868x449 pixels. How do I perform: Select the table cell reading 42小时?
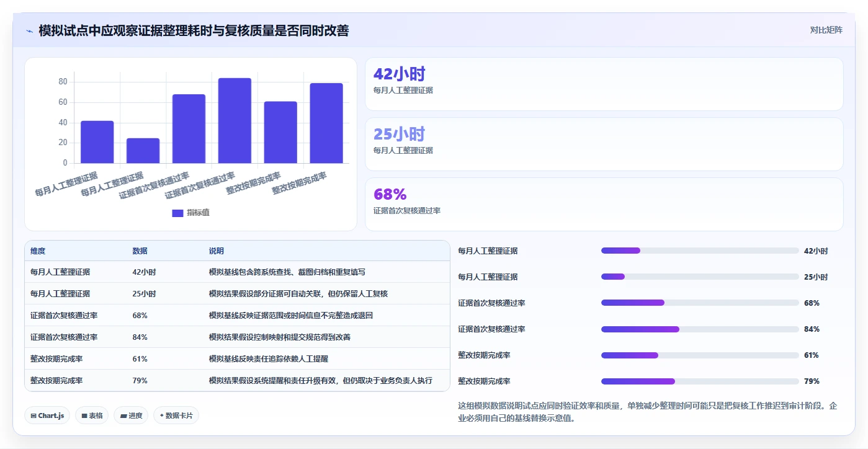pyautogui.click(x=144, y=272)
